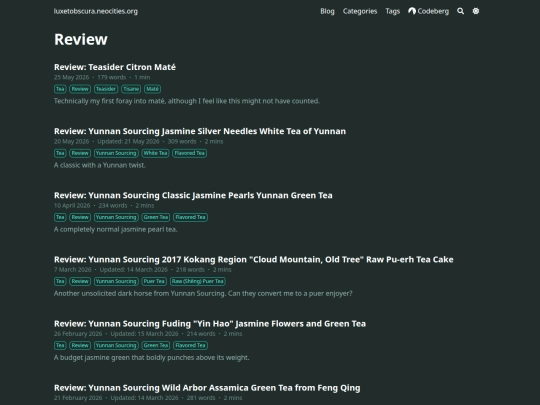Select the Review tag under Teasider Citron Maté

[x=80, y=89]
